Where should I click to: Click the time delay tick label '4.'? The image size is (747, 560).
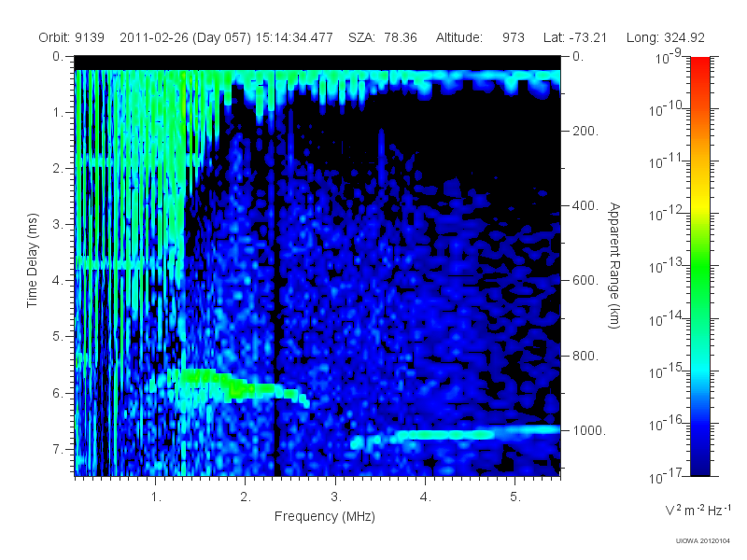pos(58,281)
